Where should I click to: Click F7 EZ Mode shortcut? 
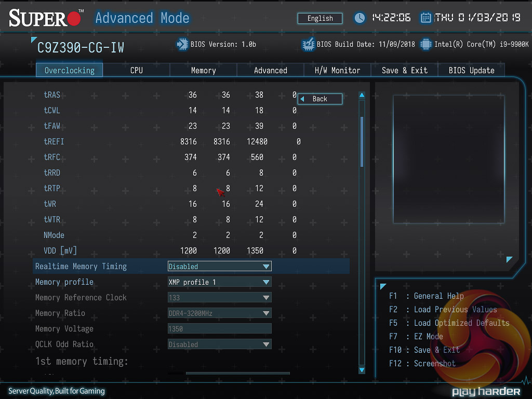tap(416, 337)
